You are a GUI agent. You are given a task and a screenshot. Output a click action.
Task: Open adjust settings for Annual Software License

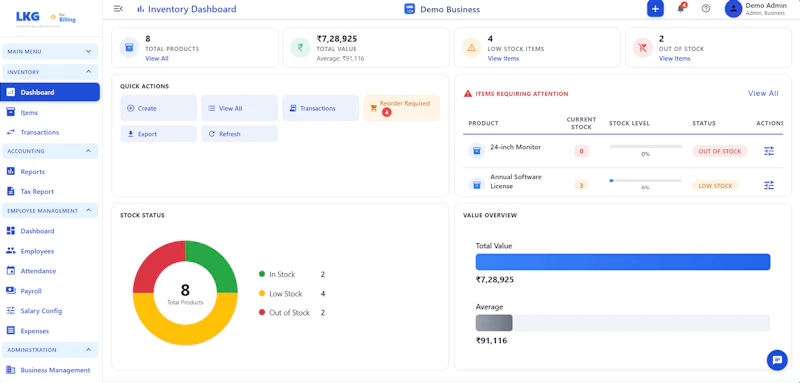coord(769,185)
